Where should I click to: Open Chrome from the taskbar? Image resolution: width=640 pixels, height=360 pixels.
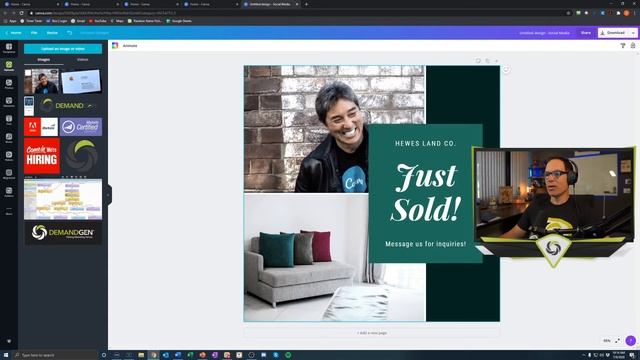point(153,355)
